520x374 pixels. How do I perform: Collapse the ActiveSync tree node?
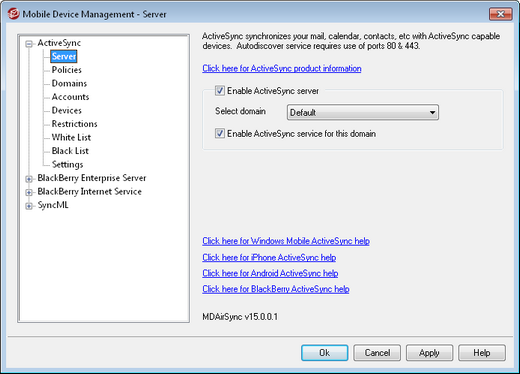(x=29, y=44)
